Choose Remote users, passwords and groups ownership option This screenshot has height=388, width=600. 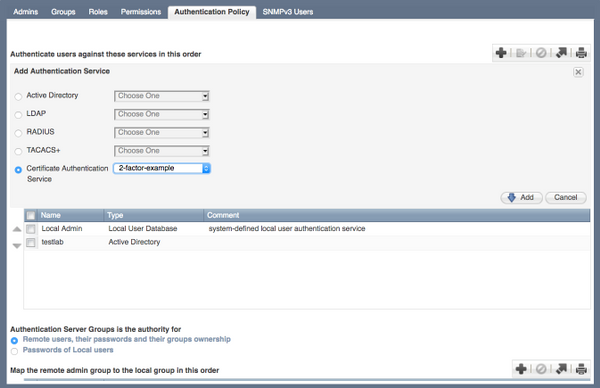pyautogui.click(x=14, y=340)
